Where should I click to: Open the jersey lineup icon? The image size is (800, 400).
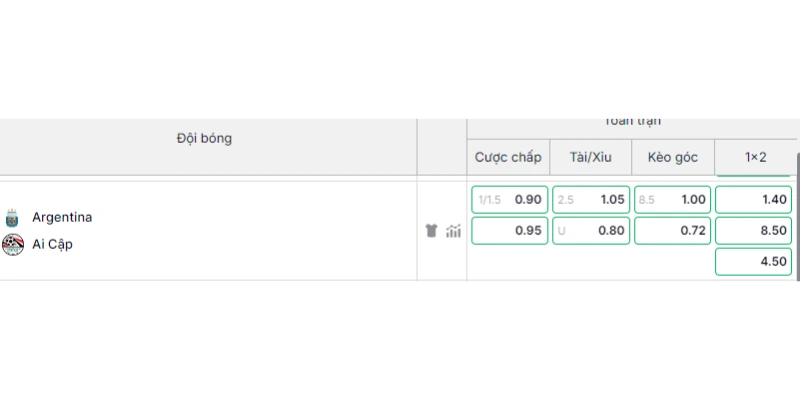click(x=432, y=231)
